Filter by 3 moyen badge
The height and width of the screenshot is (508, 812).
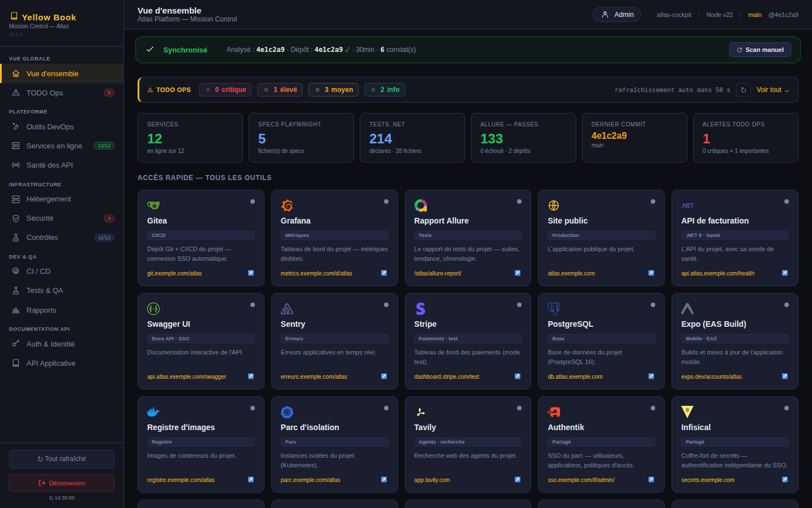(334, 90)
